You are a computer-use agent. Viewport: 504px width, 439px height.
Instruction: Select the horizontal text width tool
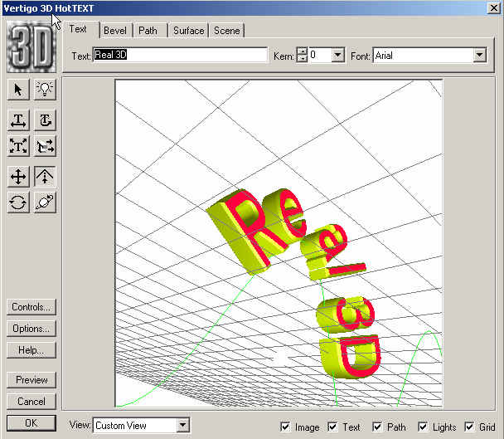point(18,120)
